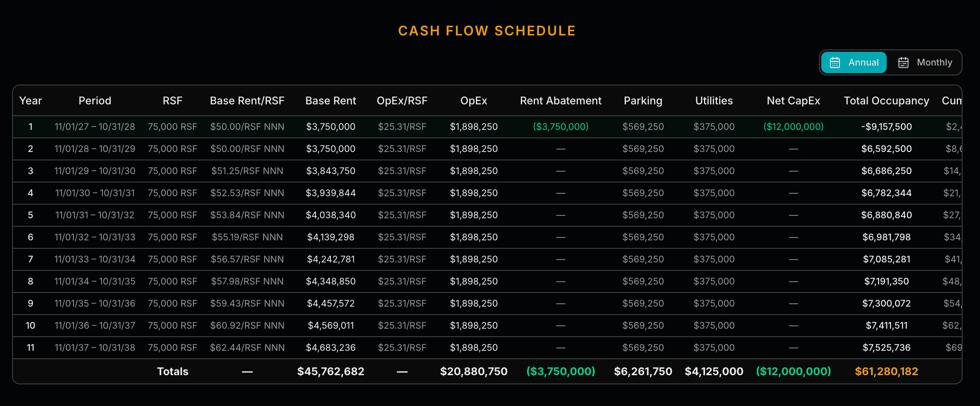
Task: Click the Total Occupancy column header
Action: click(x=886, y=101)
